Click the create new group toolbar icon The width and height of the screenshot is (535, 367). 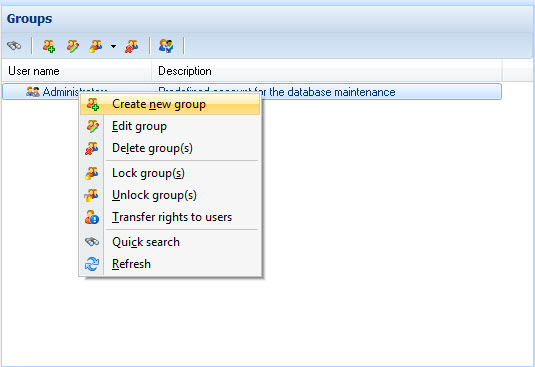point(49,46)
